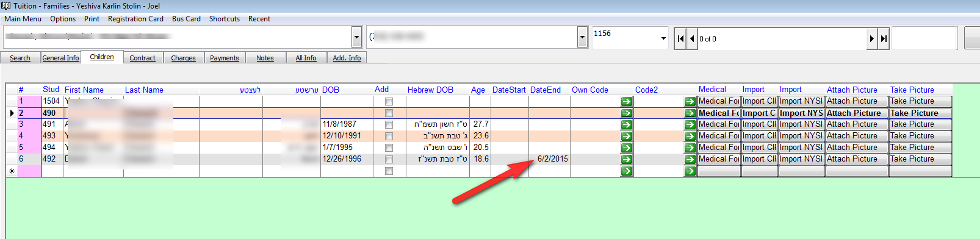Switch to the Notes tab
Image resolution: width=980 pixels, height=239 pixels.
click(x=265, y=58)
